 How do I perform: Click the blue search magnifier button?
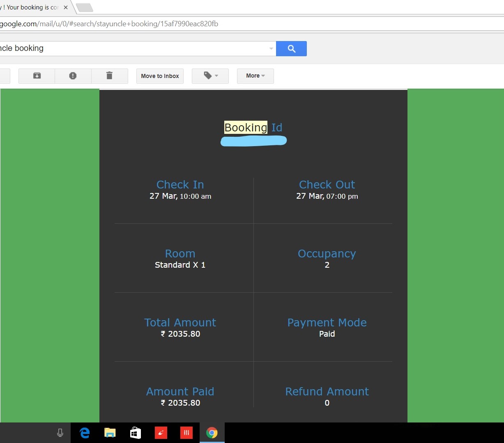291,49
